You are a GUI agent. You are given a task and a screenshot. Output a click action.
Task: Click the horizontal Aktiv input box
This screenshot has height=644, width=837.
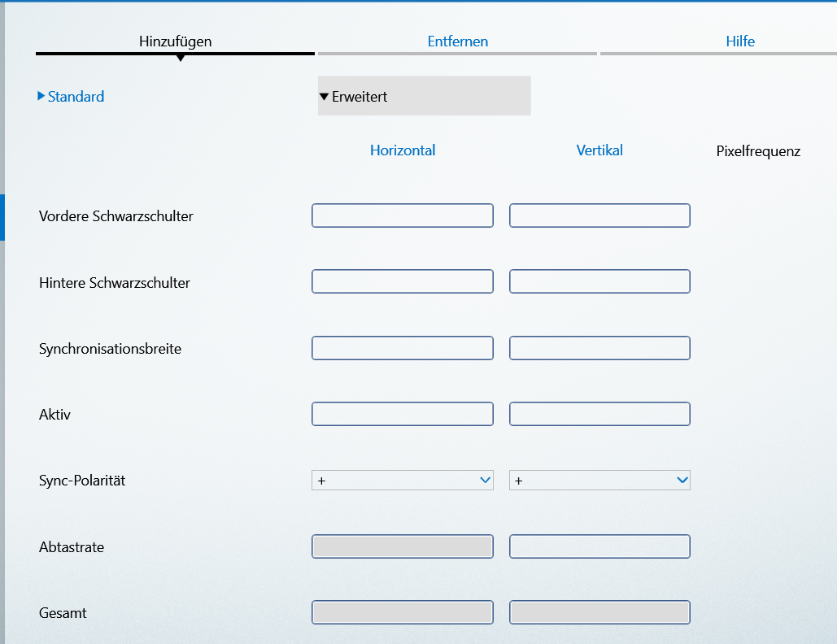[403, 414]
